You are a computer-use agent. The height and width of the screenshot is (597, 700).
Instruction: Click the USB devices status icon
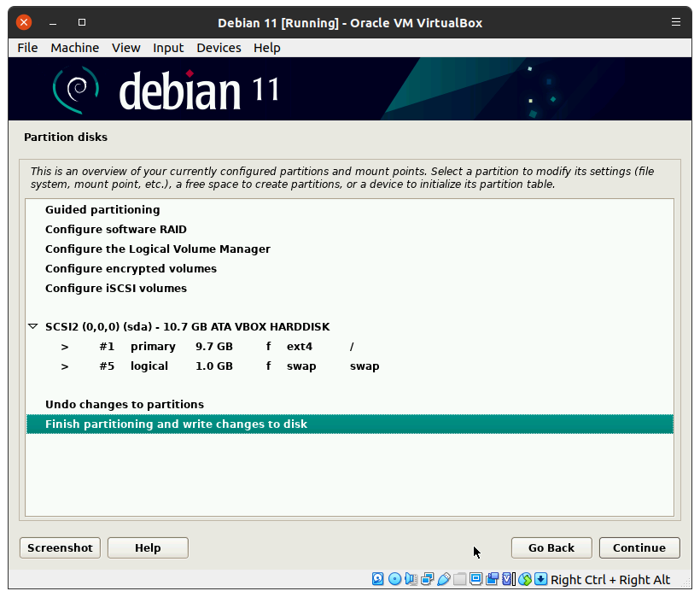point(443,579)
